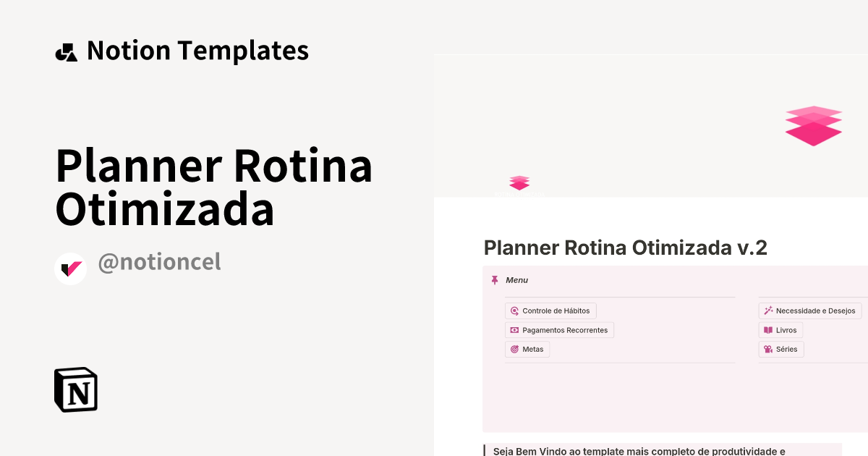The width and height of the screenshot is (868, 456).
Task: Click the Notion logo at bottom left
Action: 75,389
